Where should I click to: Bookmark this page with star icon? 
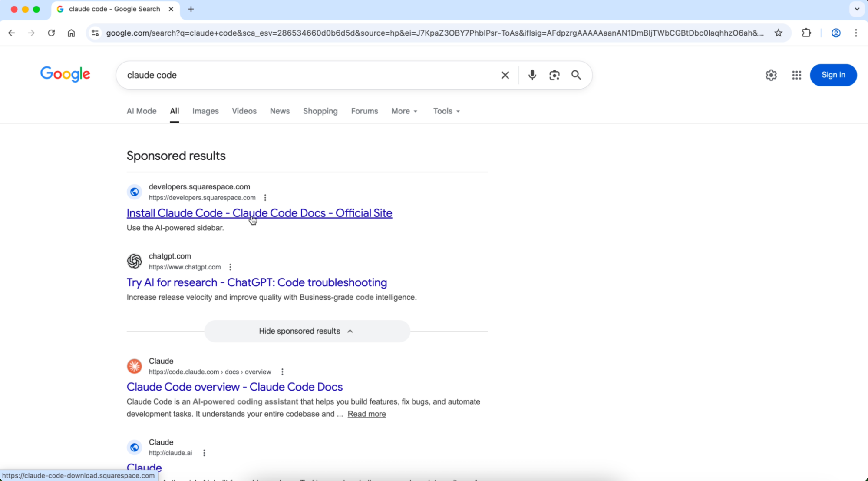pyautogui.click(x=778, y=33)
